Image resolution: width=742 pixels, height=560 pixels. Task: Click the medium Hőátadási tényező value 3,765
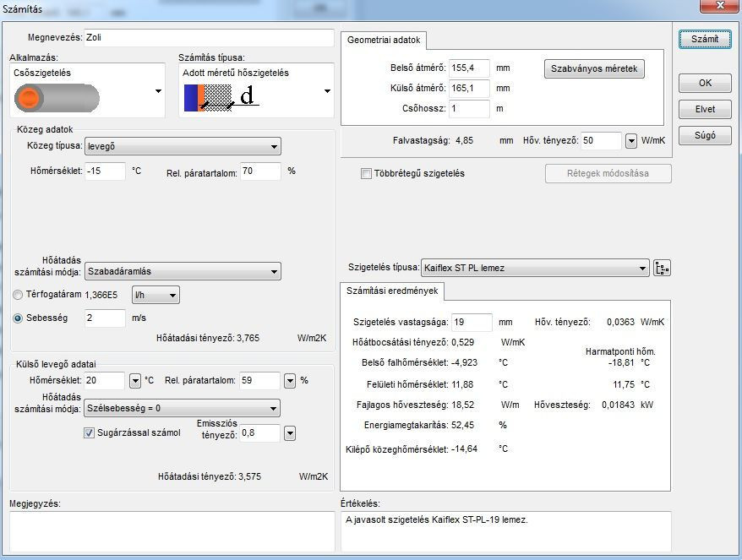[x=248, y=338]
